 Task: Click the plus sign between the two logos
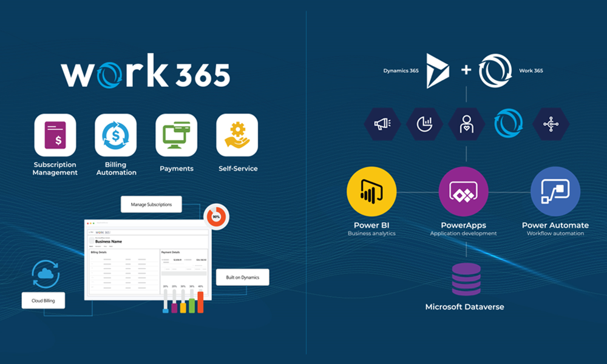pyautogui.click(x=466, y=70)
